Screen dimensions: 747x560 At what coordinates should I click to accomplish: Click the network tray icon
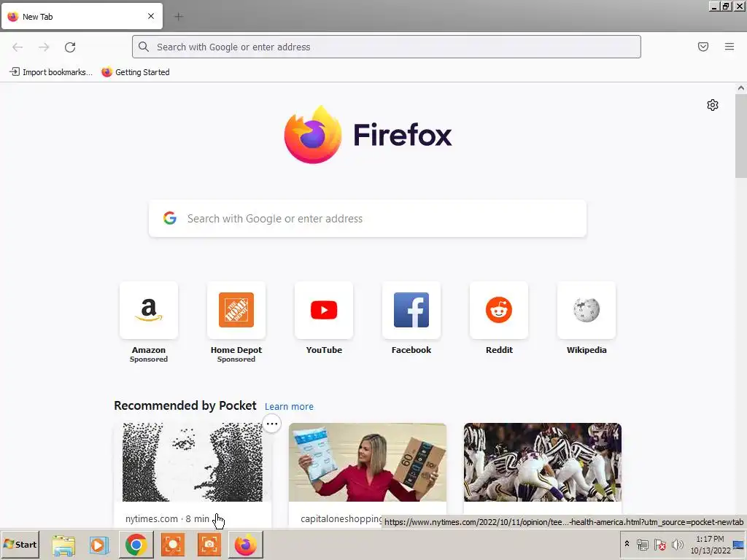coord(643,544)
